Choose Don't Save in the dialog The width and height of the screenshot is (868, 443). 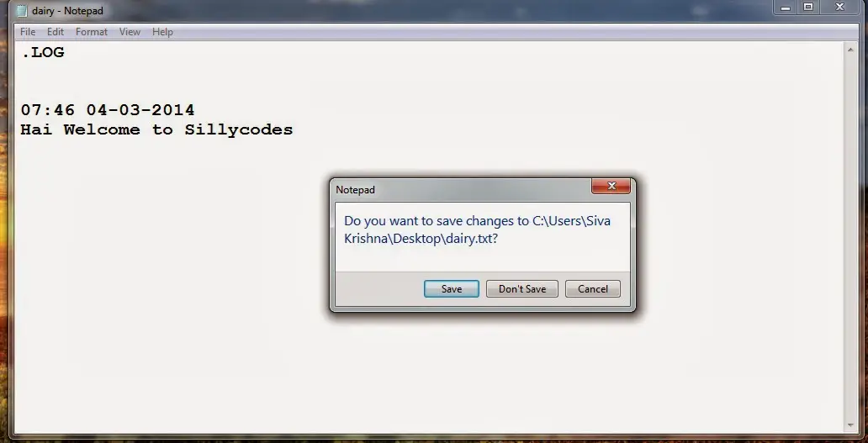522,288
